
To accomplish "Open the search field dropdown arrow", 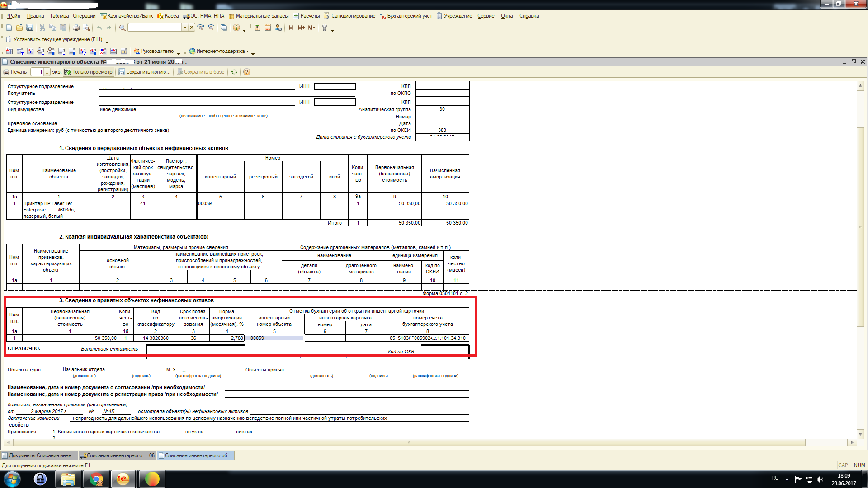I will coord(184,28).
